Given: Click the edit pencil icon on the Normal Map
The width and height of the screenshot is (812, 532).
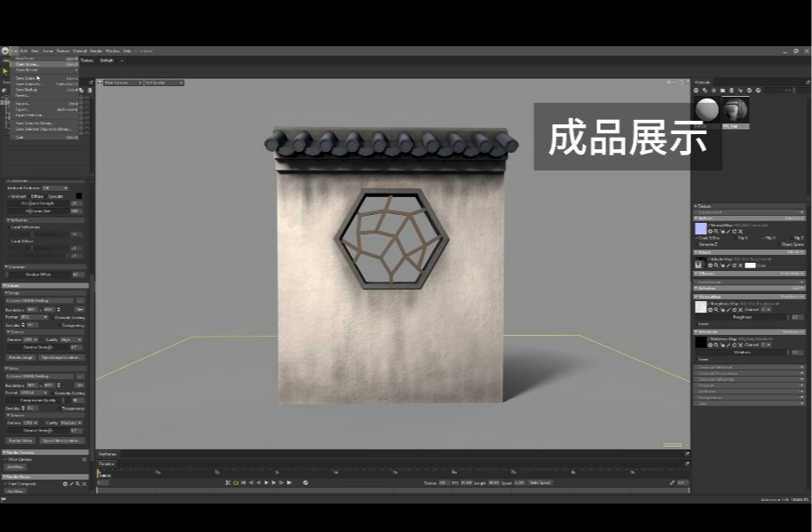Looking at the screenshot, I should click(x=728, y=232).
